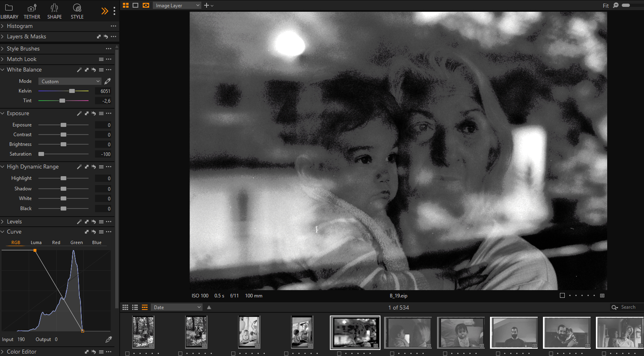
Task: Reset the Curve adjustments
Action: (x=94, y=232)
